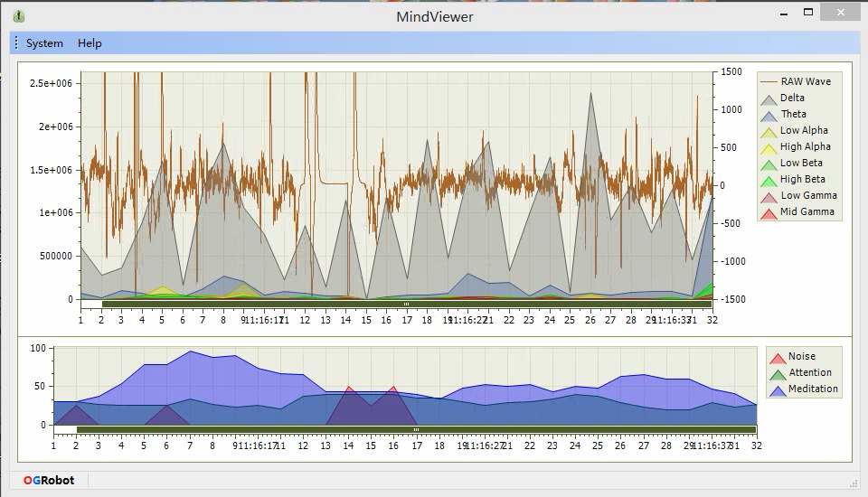This screenshot has width=868, height=497.
Task: Click the menu bar grip handle
Action: [16, 43]
